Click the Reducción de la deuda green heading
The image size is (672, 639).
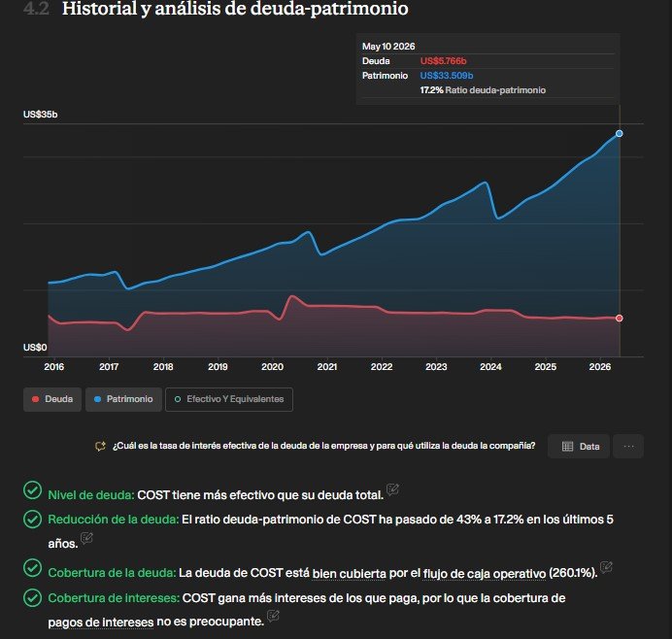point(114,519)
